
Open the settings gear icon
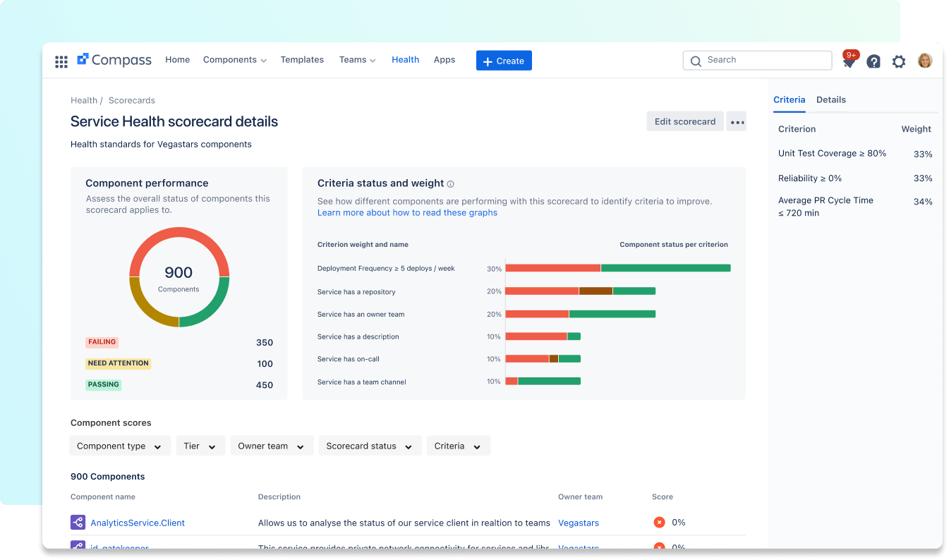(899, 61)
